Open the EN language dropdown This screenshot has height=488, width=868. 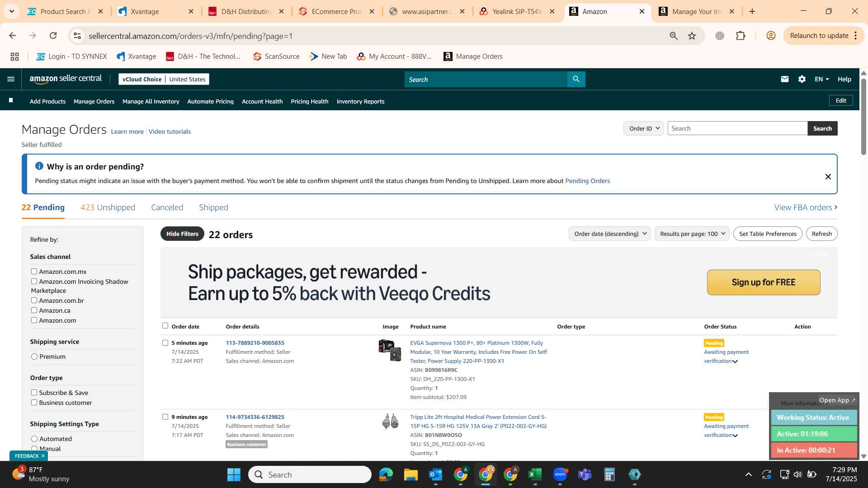coord(821,79)
